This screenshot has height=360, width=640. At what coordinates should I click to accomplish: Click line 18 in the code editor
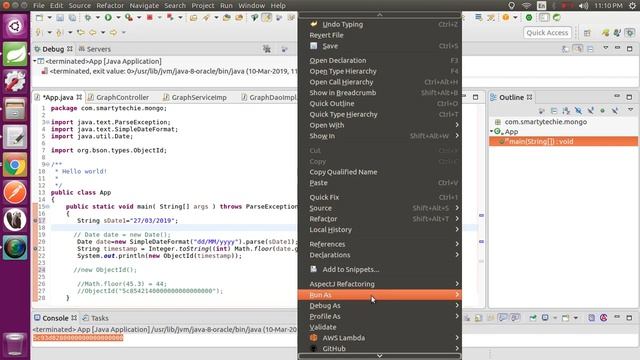173,227
